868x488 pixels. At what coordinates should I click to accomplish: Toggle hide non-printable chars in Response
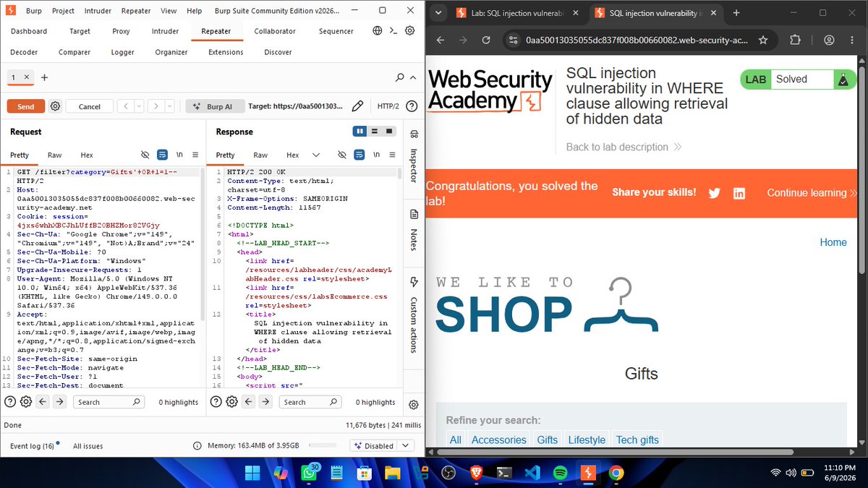tap(342, 155)
